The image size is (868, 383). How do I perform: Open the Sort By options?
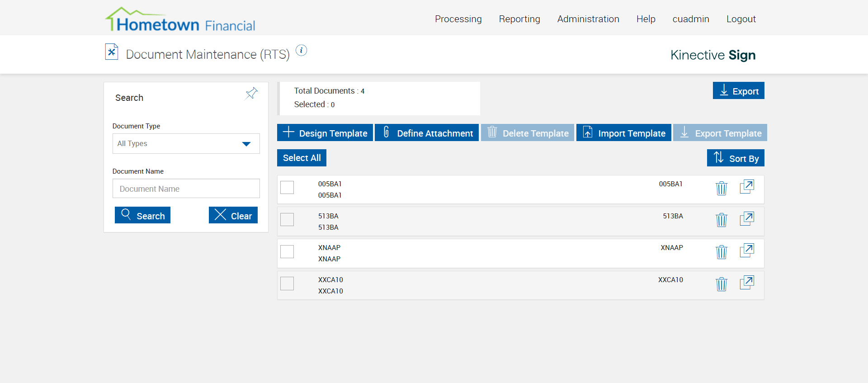(736, 158)
